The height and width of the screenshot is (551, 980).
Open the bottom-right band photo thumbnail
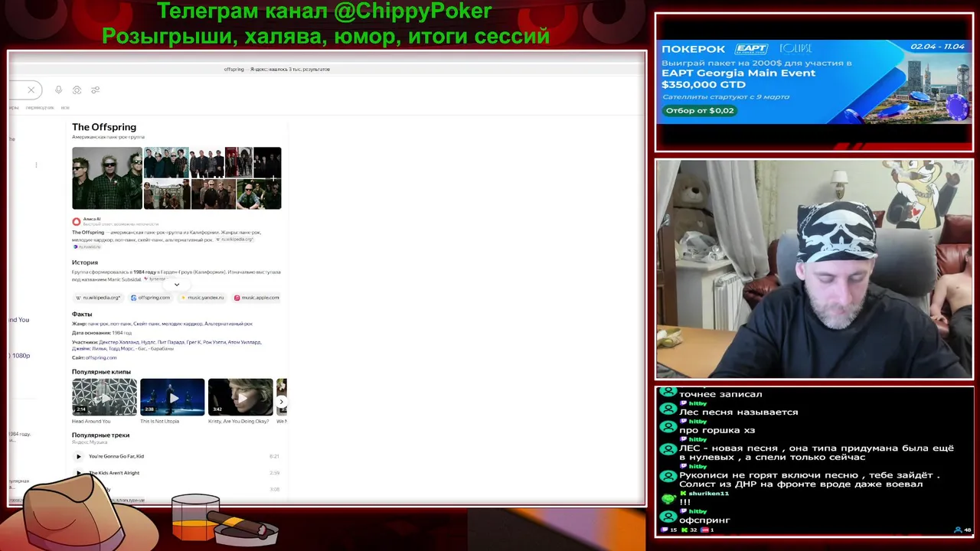(x=259, y=194)
